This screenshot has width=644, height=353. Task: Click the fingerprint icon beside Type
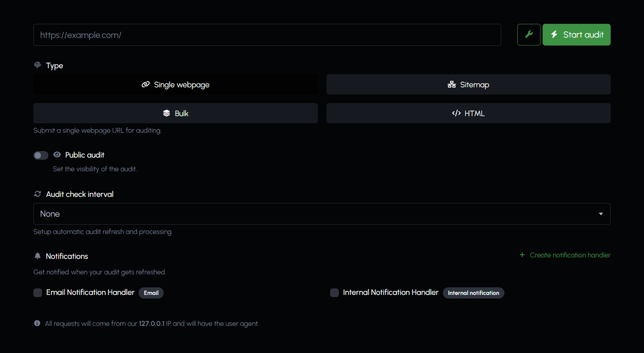click(37, 65)
